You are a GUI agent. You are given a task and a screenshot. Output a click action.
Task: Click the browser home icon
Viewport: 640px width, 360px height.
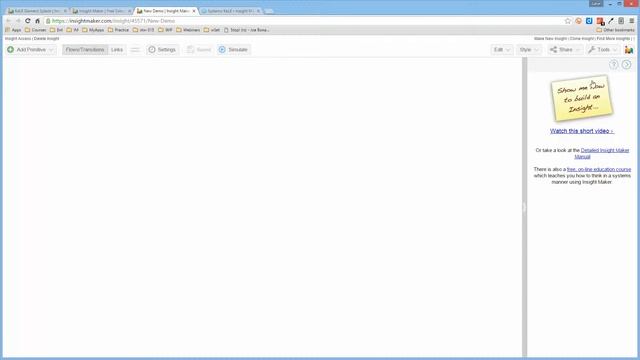pos(37,21)
